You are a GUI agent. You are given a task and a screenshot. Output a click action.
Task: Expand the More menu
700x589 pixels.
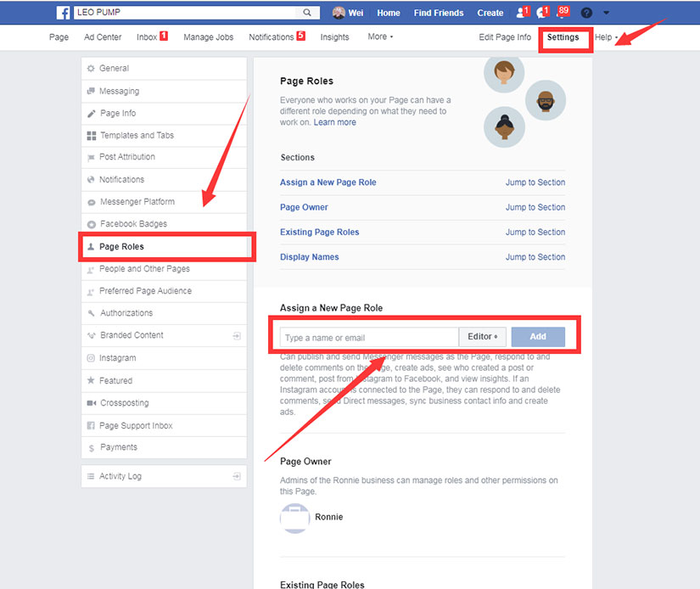(x=380, y=36)
